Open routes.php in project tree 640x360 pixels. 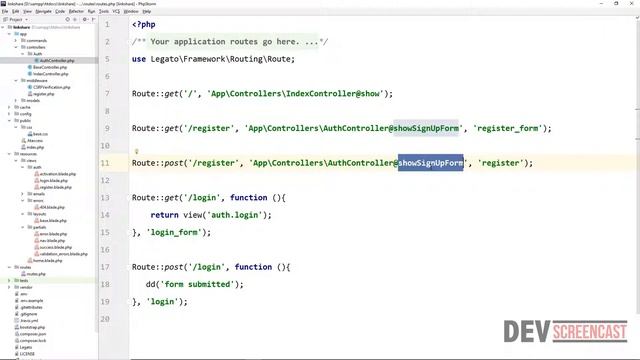click(x=33, y=274)
